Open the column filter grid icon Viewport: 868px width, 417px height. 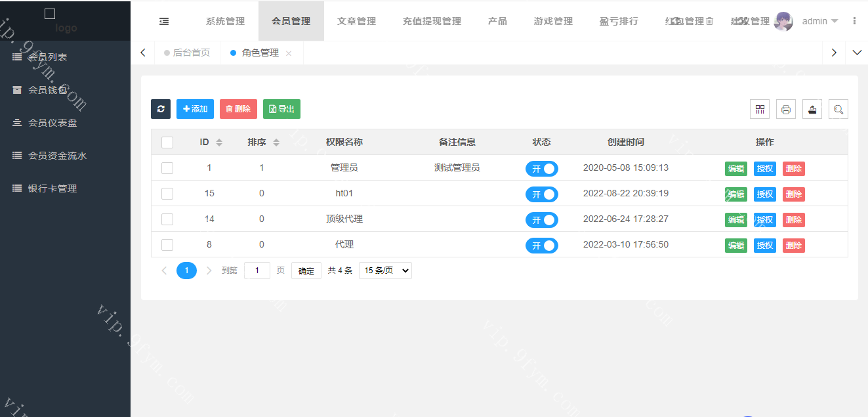pos(760,110)
